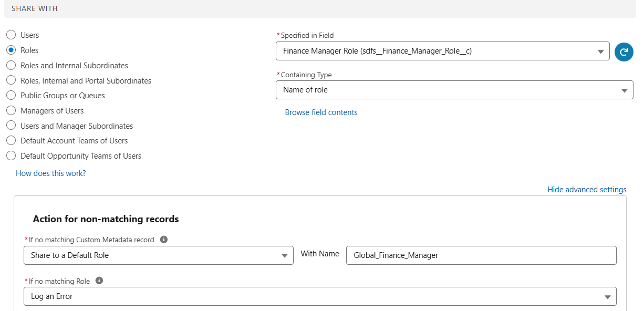Select the Roles radio button
The width and height of the screenshot is (644, 311).
[x=11, y=50]
